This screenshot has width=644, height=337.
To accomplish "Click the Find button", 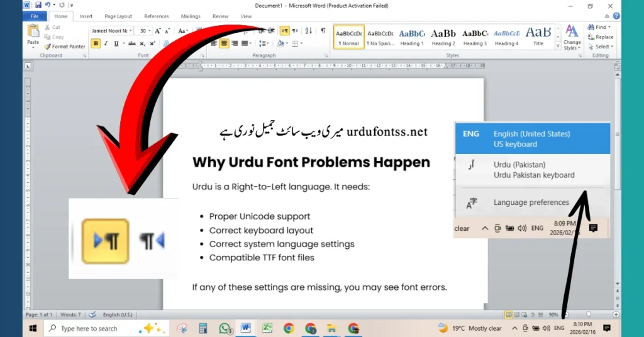I will [x=599, y=27].
